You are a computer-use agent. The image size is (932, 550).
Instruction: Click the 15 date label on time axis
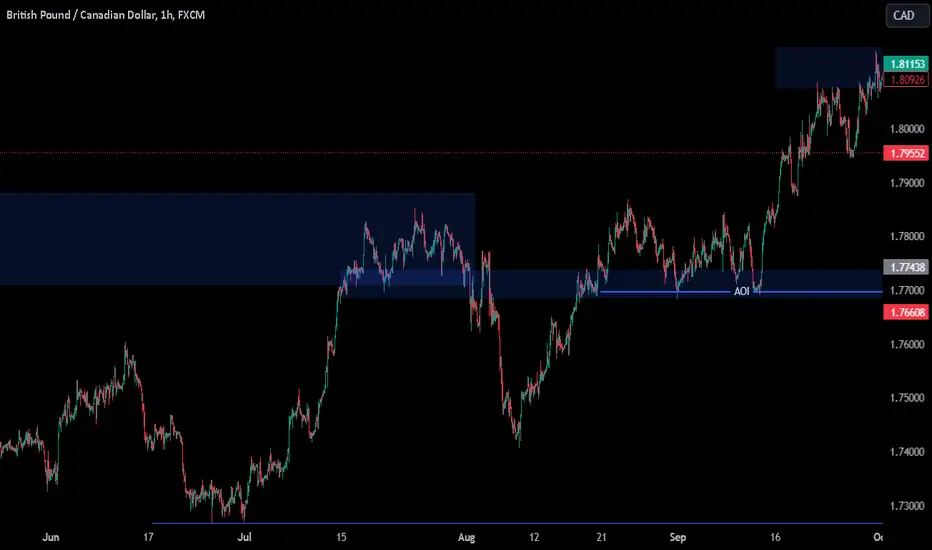pyautogui.click(x=341, y=537)
